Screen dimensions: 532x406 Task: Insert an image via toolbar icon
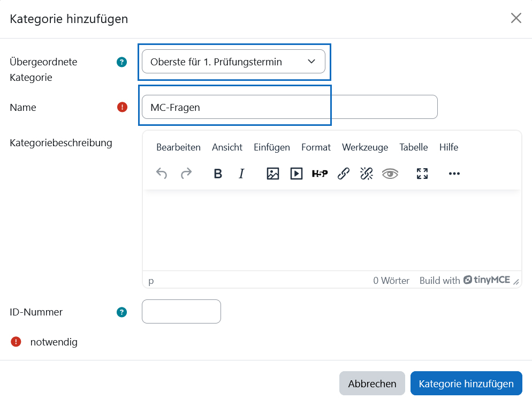[x=273, y=174]
